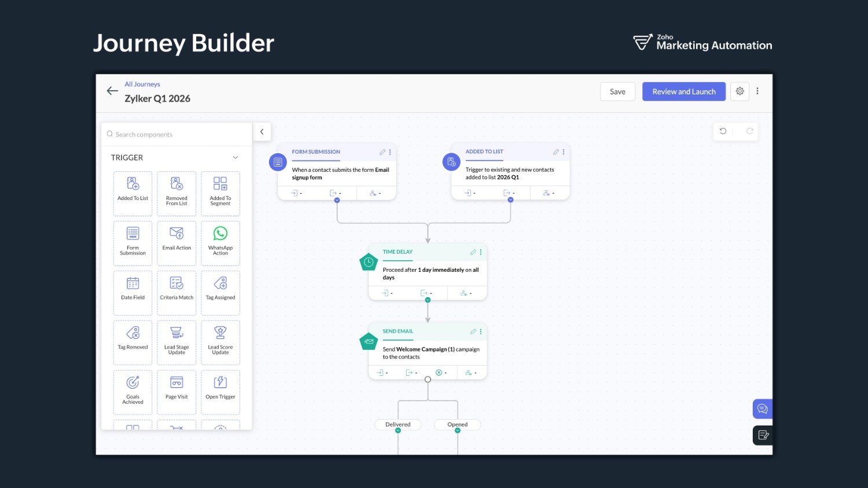Select the Lead Score Update component

pos(220,342)
